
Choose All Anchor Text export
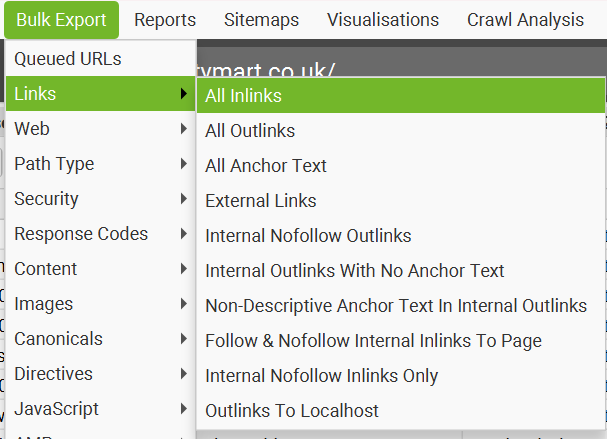(x=401, y=166)
